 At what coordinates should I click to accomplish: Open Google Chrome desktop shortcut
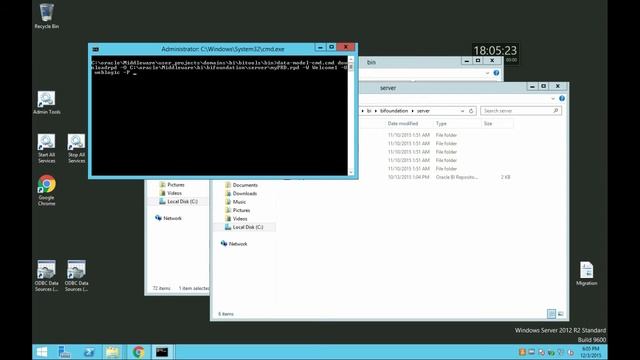pyautogui.click(x=47, y=191)
